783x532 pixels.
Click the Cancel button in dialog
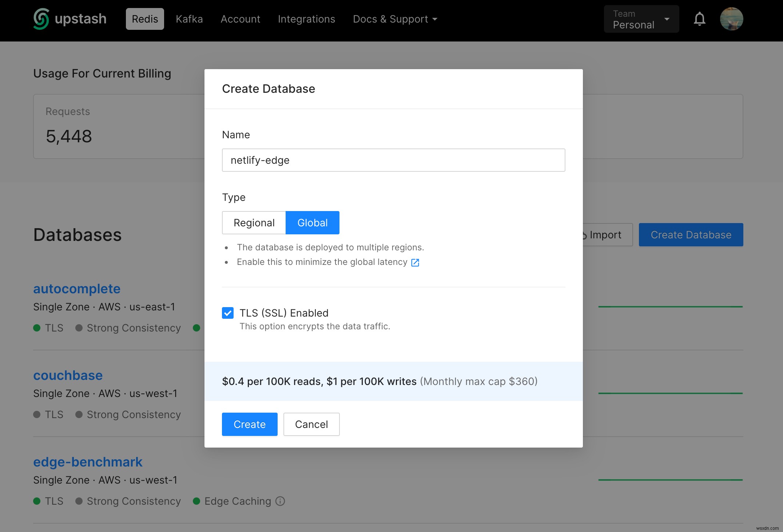[312, 424]
